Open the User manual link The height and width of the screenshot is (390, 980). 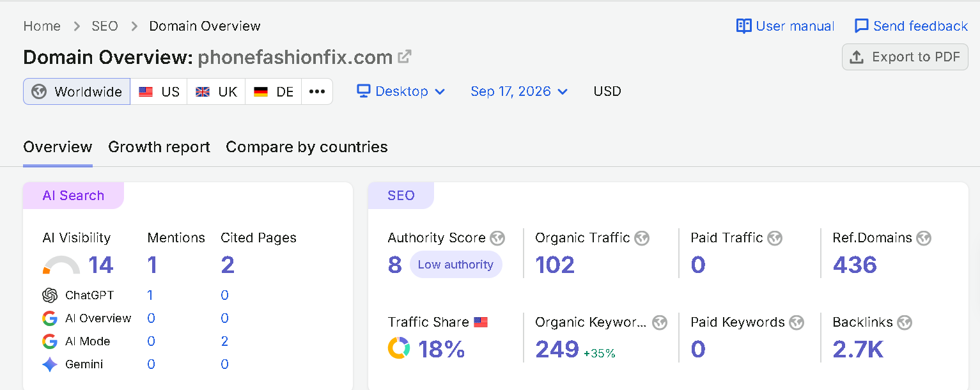pos(785,26)
